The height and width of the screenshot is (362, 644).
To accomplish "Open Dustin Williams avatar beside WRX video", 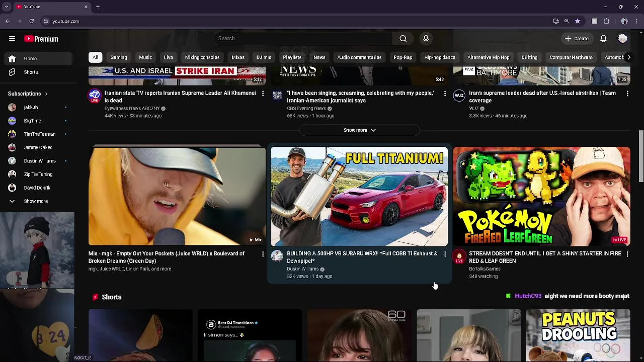I will pyautogui.click(x=277, y=256).
